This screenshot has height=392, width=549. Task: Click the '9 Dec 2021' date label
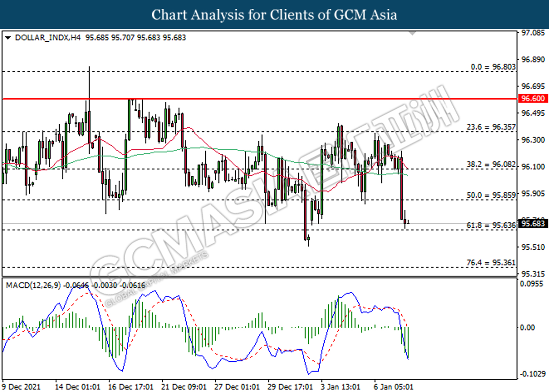[x=21, y=387]
